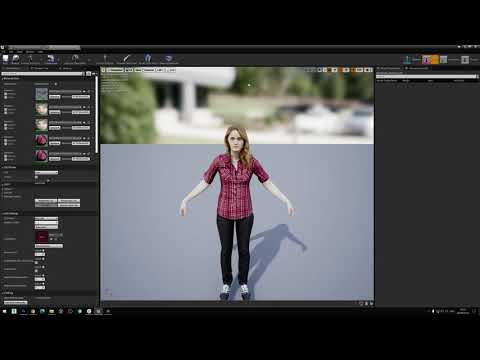The width and height of the screenshot is (480, 360).
Task: Click the button under the Clothing section
Action: tap(15, 302)
